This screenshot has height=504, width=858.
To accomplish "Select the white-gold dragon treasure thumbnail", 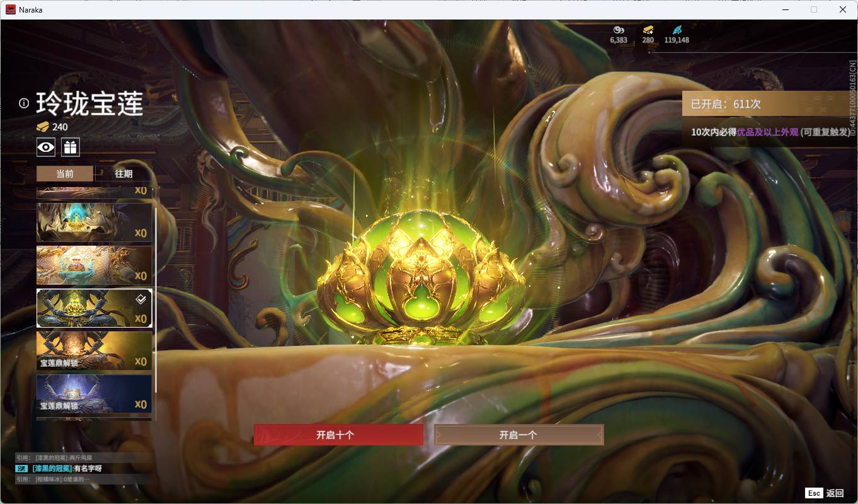I will pyautogui.click(x=94, y=265).
